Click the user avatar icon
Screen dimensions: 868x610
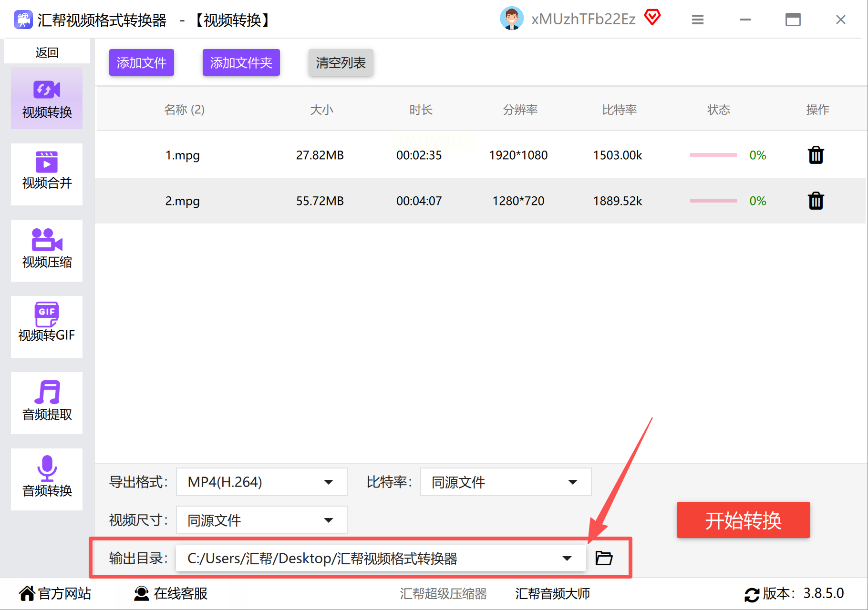click(x=512, y=19)
